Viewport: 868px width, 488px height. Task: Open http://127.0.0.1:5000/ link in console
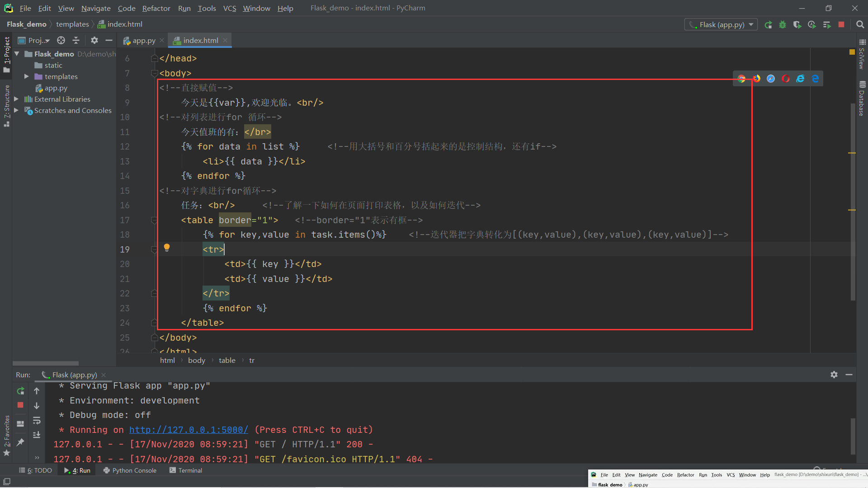(189, 430)
